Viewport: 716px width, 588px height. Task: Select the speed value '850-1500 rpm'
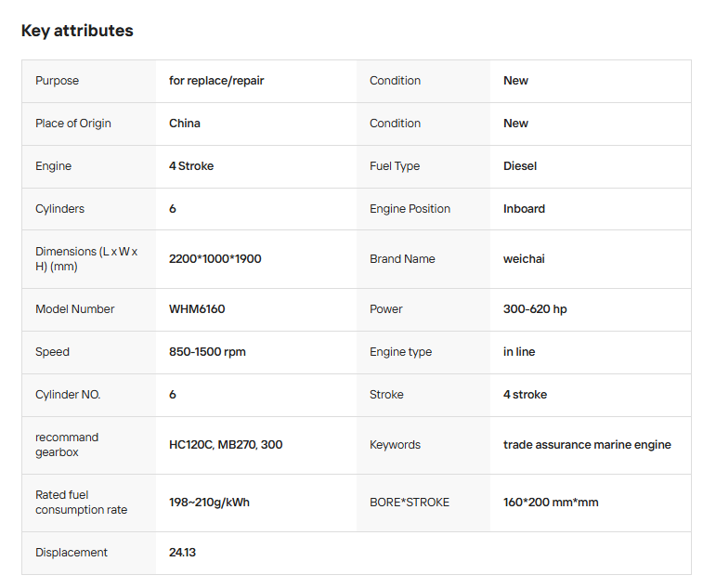click(207, 352)
